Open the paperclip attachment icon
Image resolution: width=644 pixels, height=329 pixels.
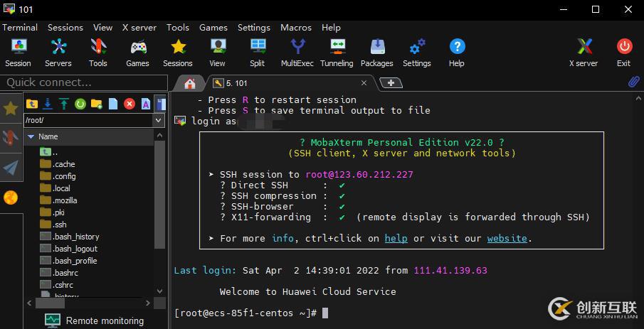pos(633,82)
